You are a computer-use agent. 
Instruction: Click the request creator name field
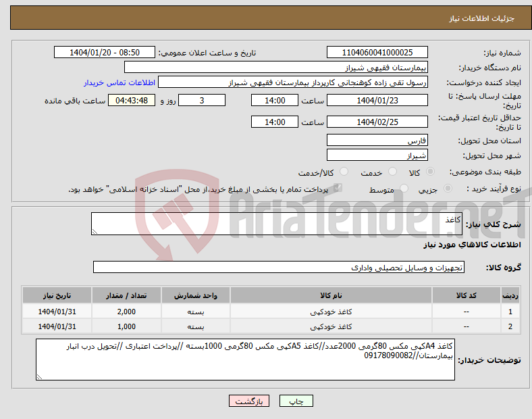[x=293, y=82]
